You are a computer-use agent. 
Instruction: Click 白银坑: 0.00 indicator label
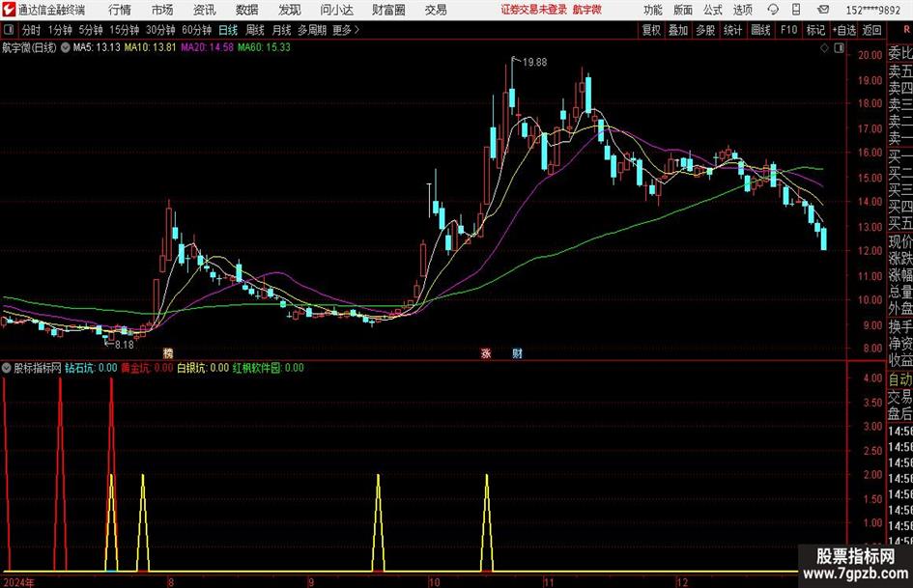point(203,368)
